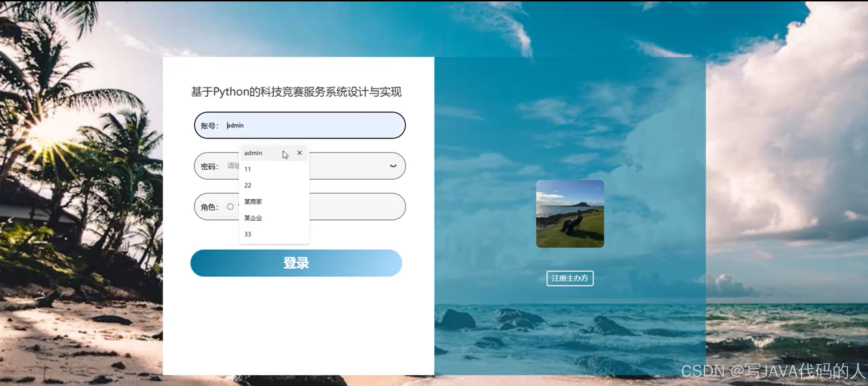Click the 登录 login button
868x386 pixels.
click(296, 263)
